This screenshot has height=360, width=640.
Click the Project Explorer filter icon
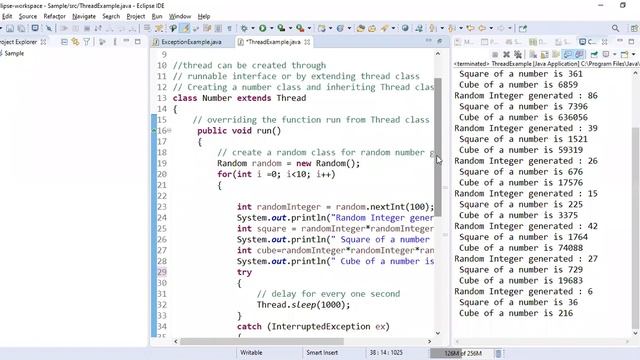coord(87,42)
